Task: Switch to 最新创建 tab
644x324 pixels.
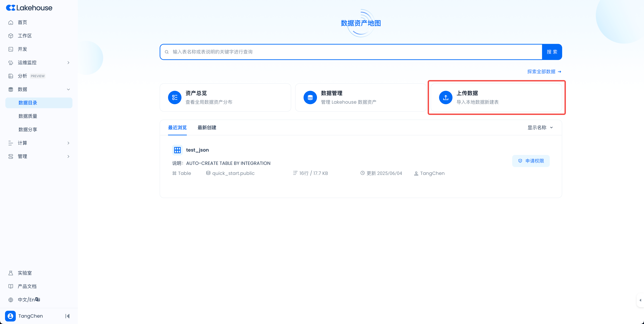Action: point(207,127)
